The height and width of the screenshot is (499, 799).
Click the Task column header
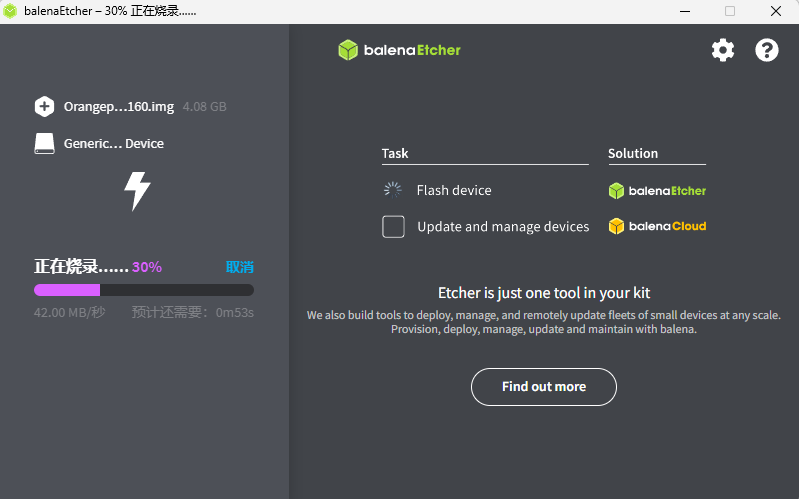[x=395, y=153]
